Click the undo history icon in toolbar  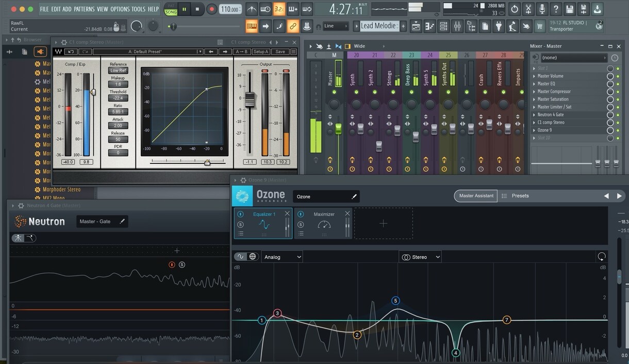pos(514,9)
